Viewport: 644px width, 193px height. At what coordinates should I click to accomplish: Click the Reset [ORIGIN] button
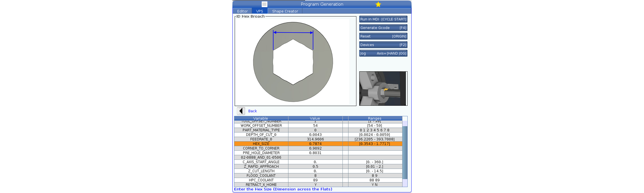[x=383, y=36]
